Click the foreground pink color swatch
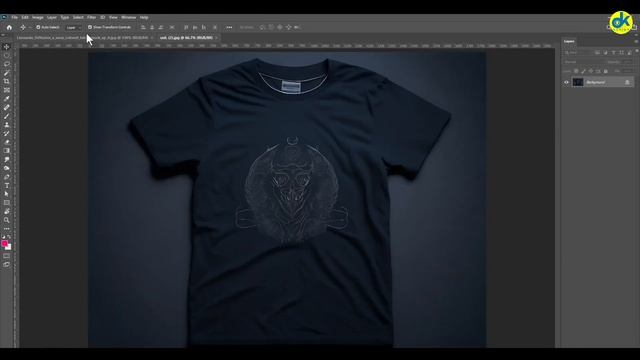Image resolution: width=640 pixels, height=360 pixels. (x=4, y=244)
